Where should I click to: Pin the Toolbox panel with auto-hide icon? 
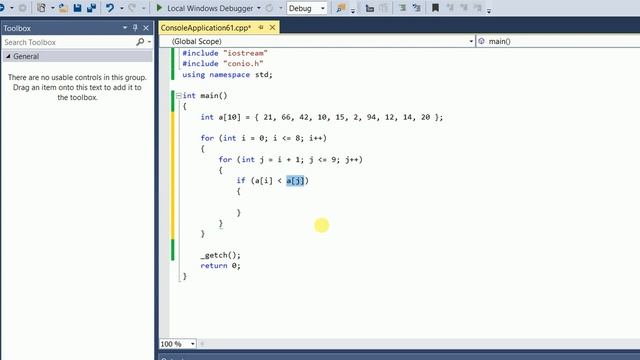135,28
